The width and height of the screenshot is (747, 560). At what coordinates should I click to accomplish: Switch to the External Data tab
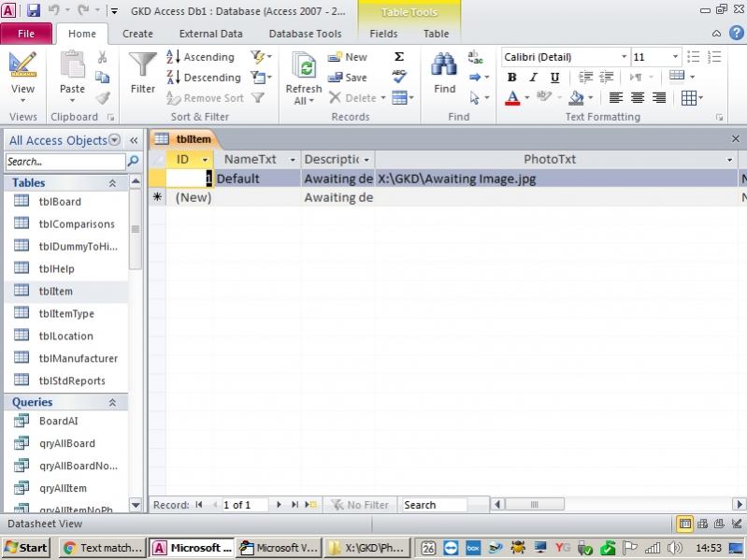pos(210,34)
